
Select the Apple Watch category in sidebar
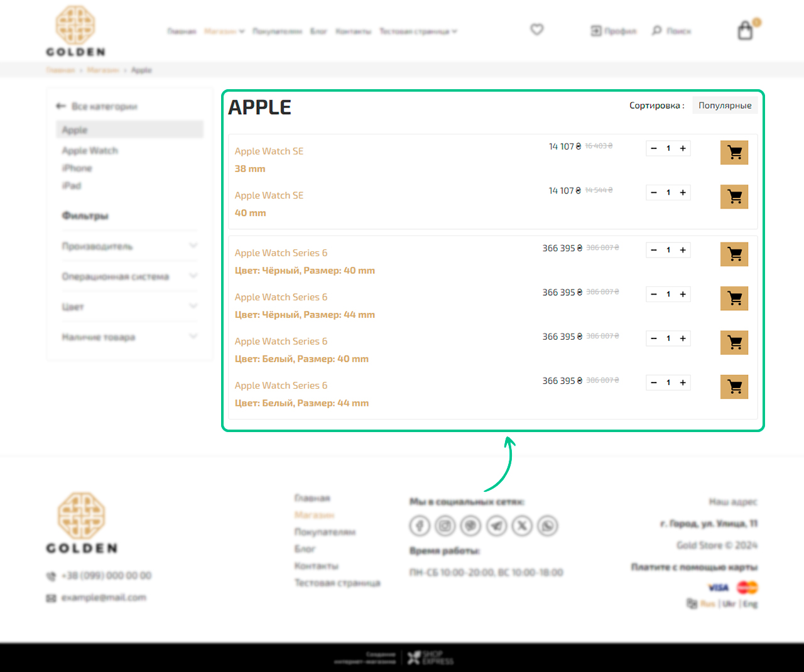[90, 151]
